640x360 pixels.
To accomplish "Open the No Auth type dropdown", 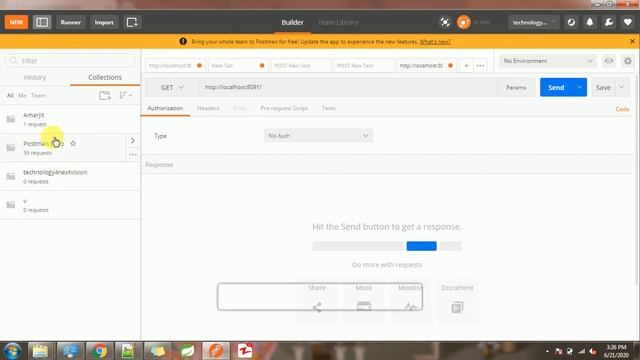I will click(x=318, y=136).
